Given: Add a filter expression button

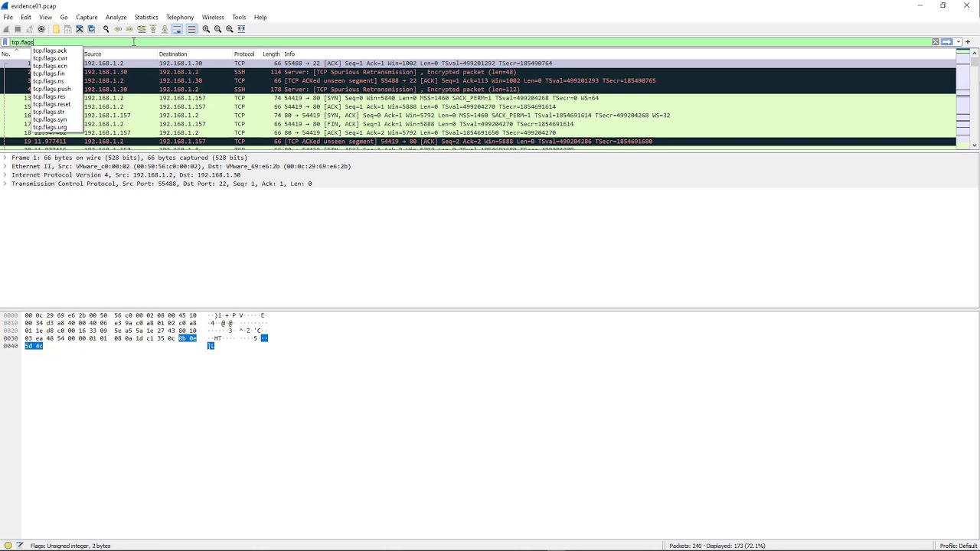Looking at the screenshot, I should tap(968, 42).
